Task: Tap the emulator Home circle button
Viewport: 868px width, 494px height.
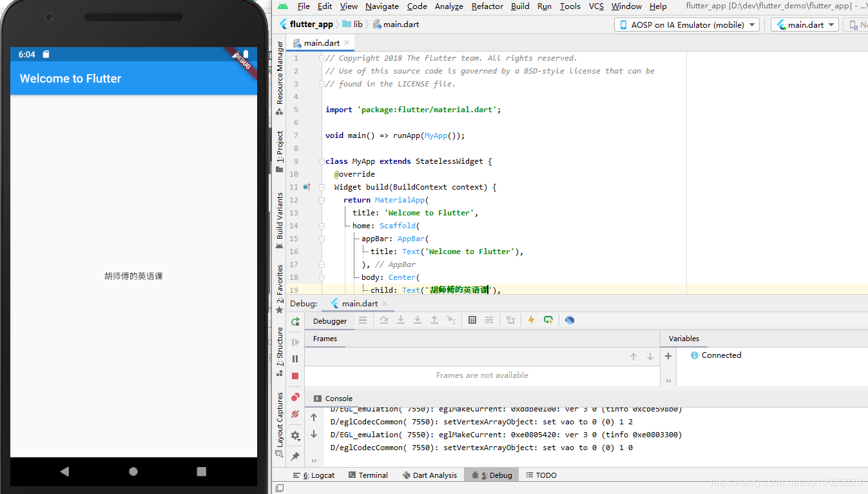Action: coord(133,471)
